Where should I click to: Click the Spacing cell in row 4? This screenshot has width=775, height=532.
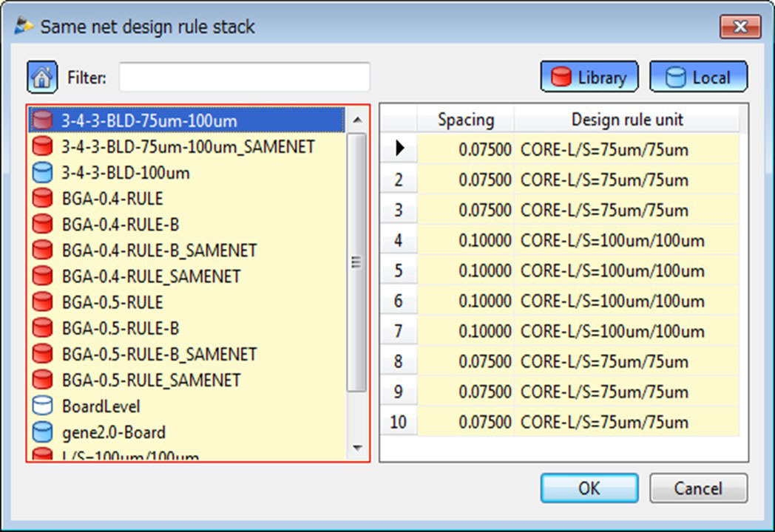coord(466,240)
